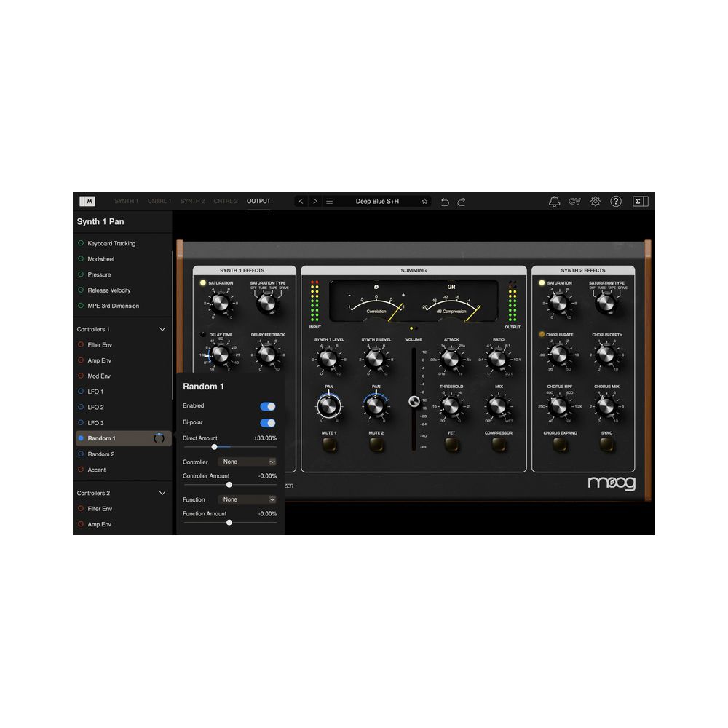Toggle Bi-polar mode for Random 1

(x=268, y=422)
